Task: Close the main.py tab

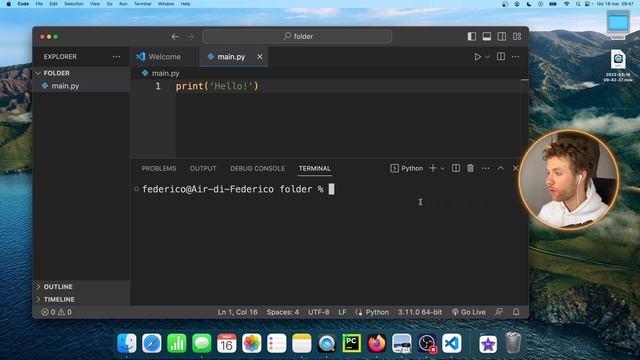Action: [x=260, y=57]
